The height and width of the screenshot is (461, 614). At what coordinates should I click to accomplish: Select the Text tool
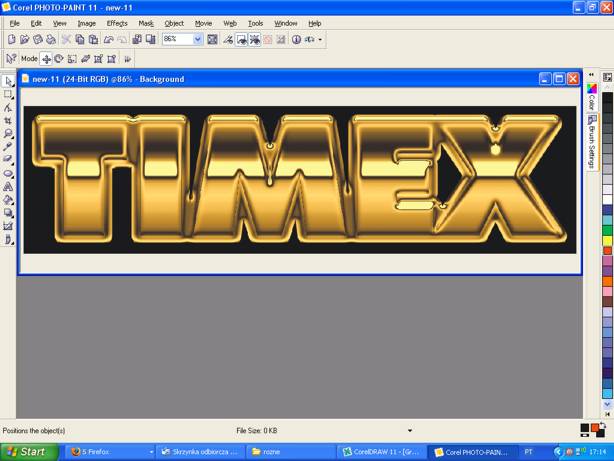coord(9,186)
